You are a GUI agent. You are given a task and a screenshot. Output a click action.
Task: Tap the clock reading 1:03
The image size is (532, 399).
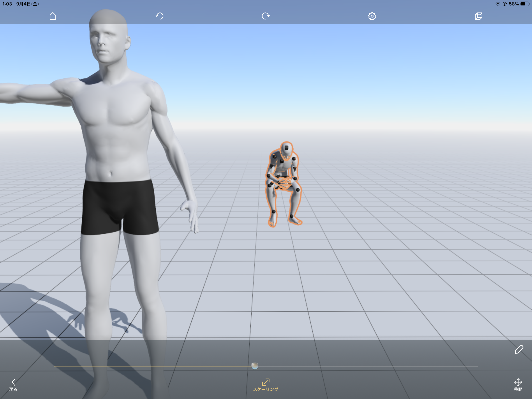click(x=7, y=4)
